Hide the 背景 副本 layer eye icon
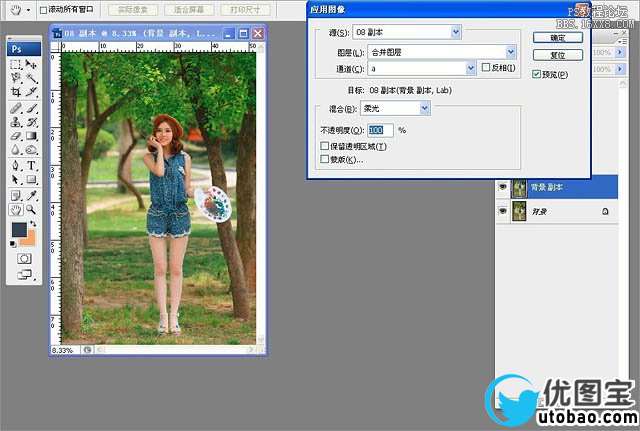 tap(502, 187)
